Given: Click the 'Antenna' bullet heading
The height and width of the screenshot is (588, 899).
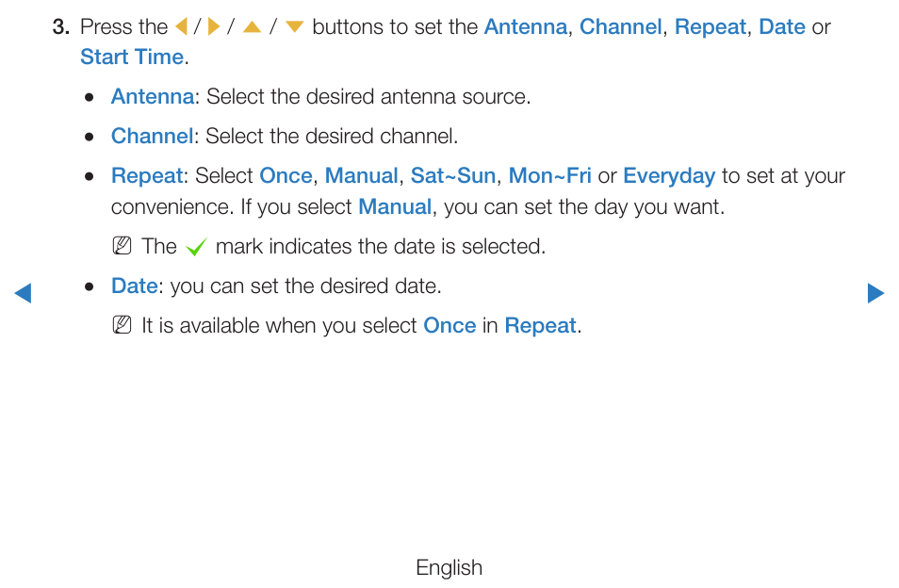Looking at the screenshot, I should coord(153,96).
